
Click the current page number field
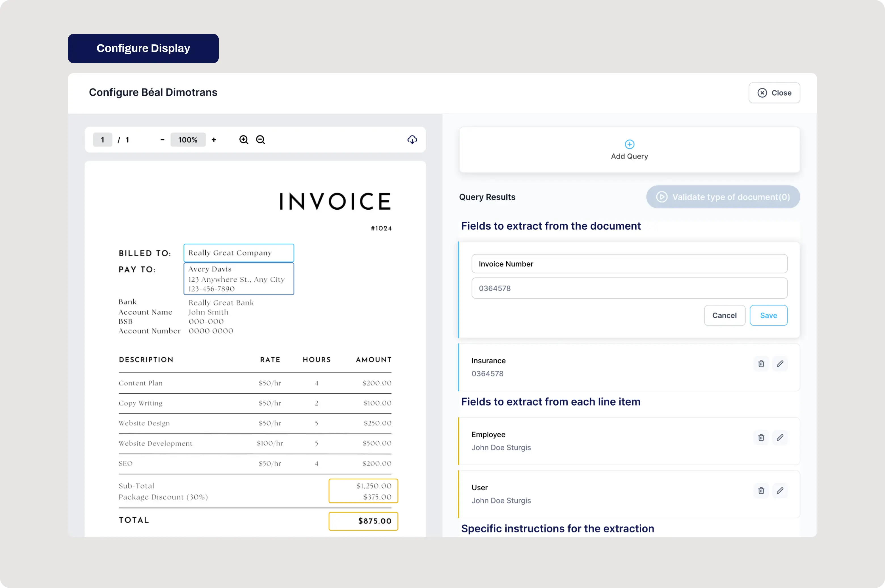pos(102,140)
